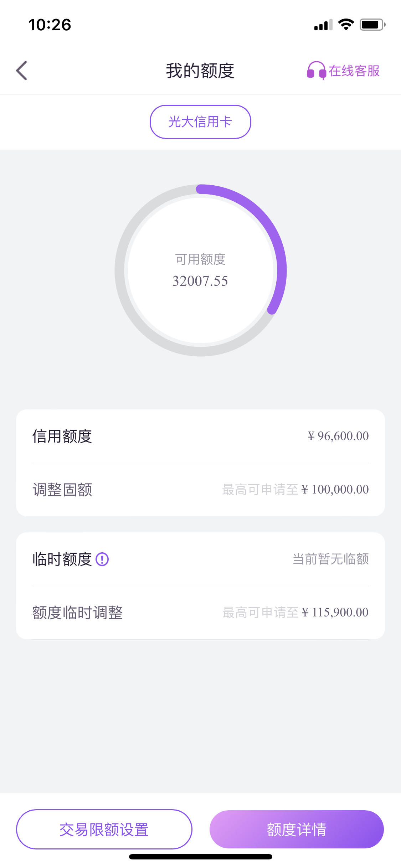Tap the ¥ 100,000.00 maximum fixed limit
401x868 pixels.
point(335,490)
